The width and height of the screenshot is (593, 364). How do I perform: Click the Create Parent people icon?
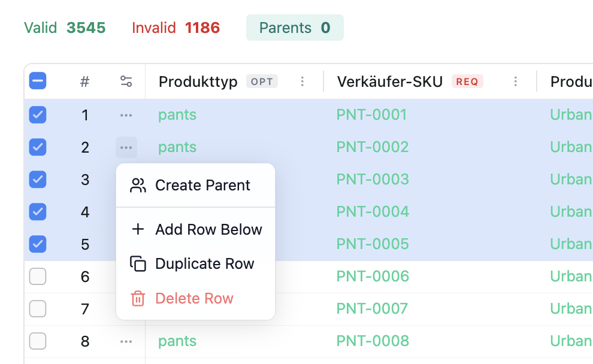tap(139, 185)
